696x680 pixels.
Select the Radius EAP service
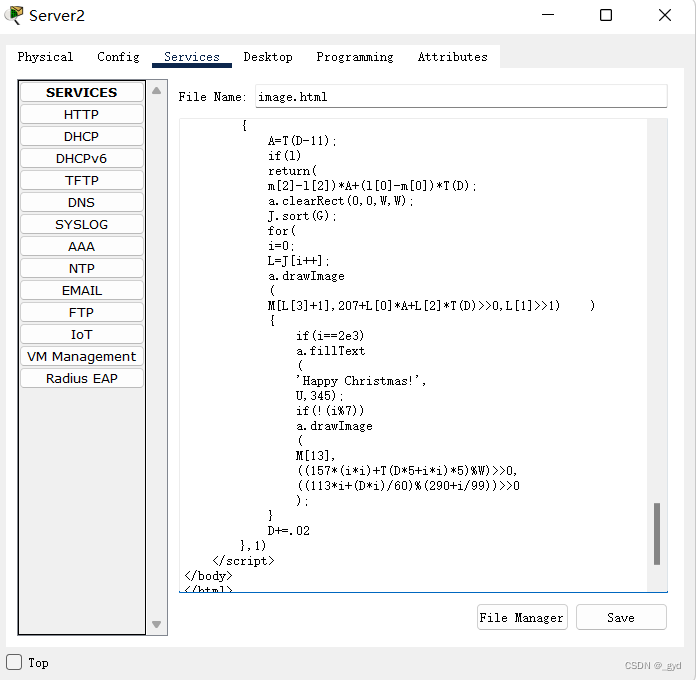coord(82,378)
